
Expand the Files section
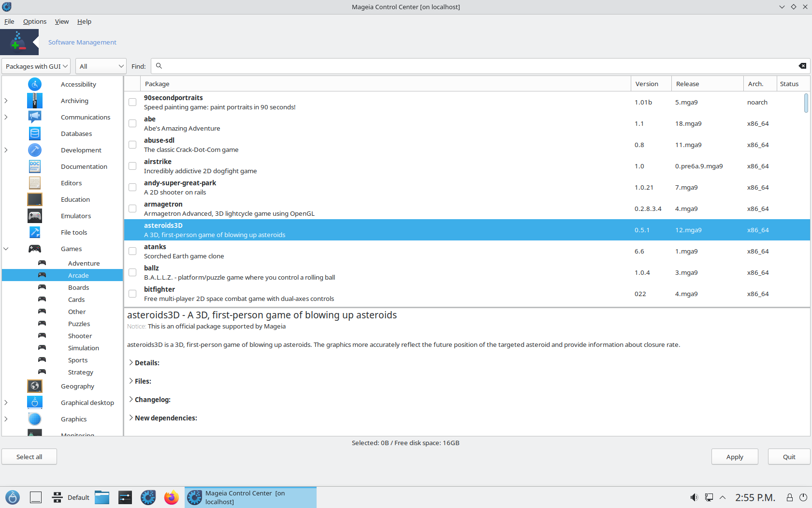(131, 381)
